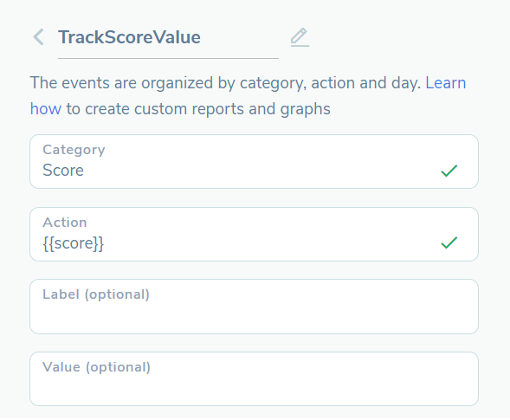Click the 'Action' field label
The width and height of the screenshot is (510, 420).
click(x=65, y=223)
